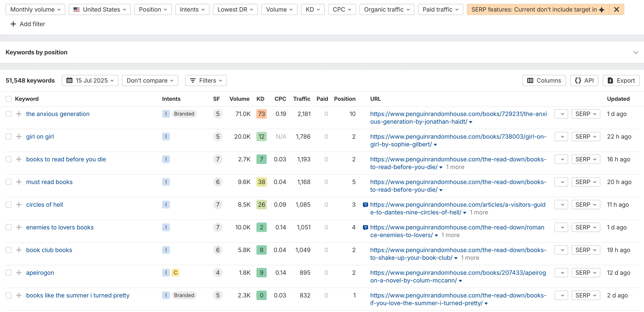644x312 pixels.
Task: Sort by the Traffic column header
Action: (x=302, y=99)
